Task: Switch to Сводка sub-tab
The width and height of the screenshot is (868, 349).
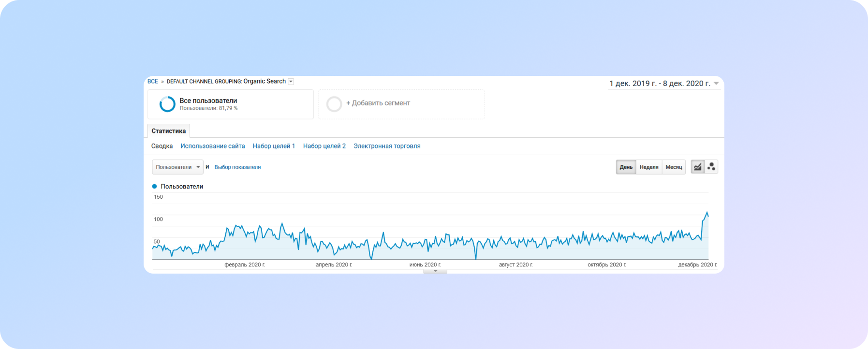Action: pos(162,146)
